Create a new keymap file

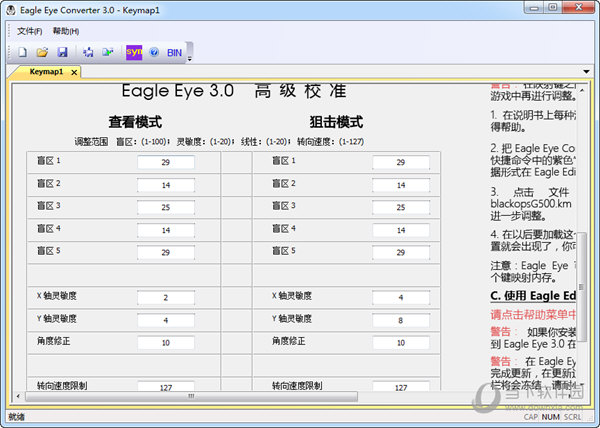point(22,52)
